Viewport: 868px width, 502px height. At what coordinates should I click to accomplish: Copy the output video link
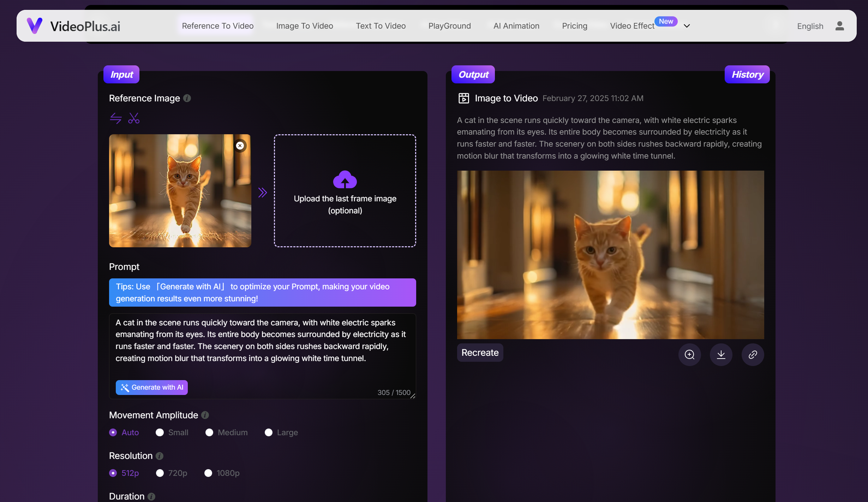click(x=753, y=354)
